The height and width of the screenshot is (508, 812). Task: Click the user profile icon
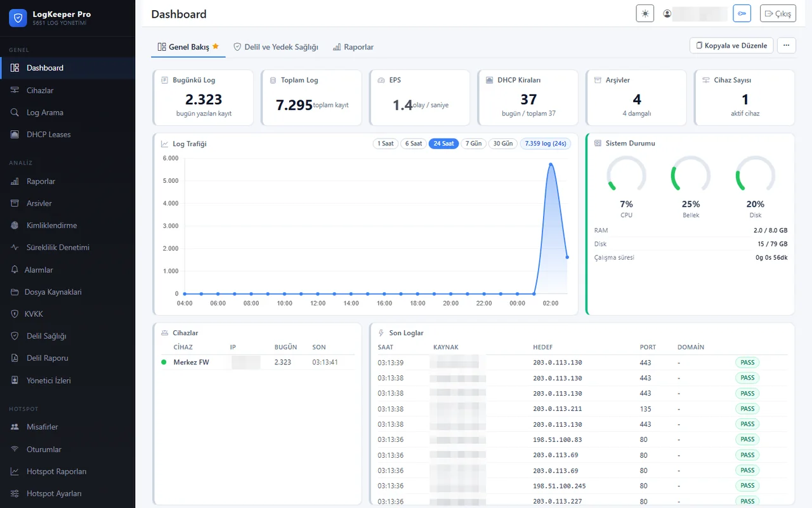667,13
